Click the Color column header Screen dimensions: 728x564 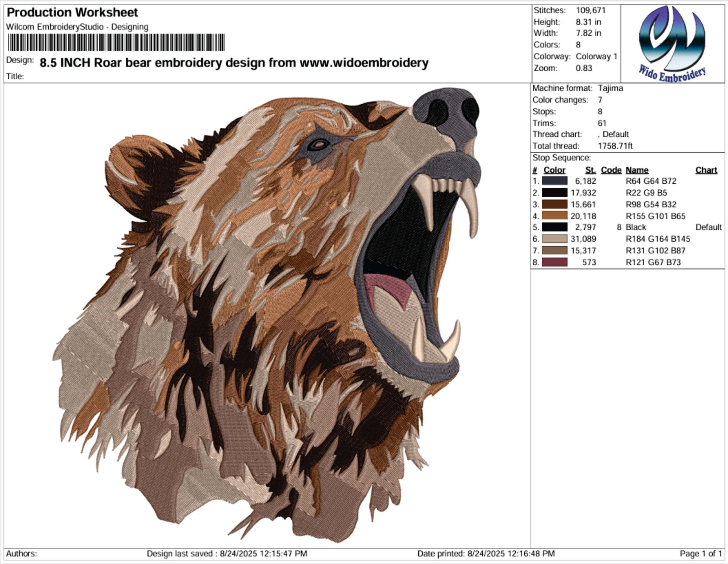pos(554,170)
